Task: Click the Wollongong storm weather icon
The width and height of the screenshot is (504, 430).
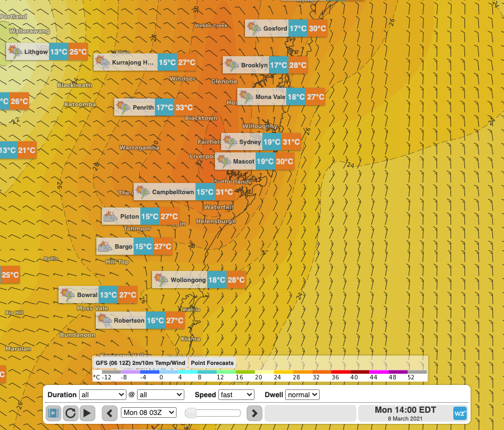Action: (x=161, y=280)
